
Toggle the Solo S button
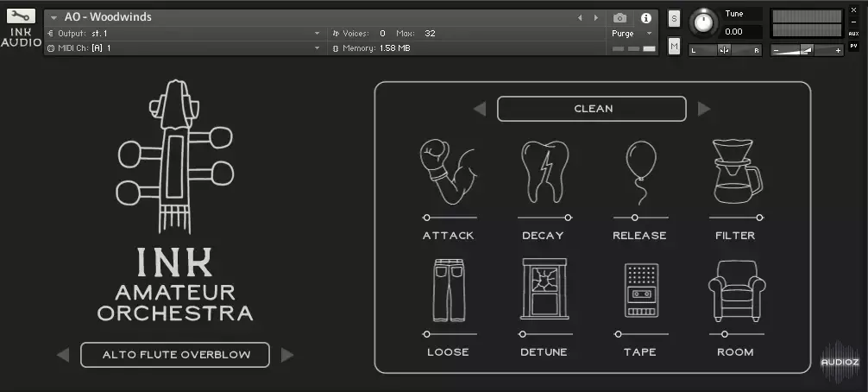tap(674, 18)
